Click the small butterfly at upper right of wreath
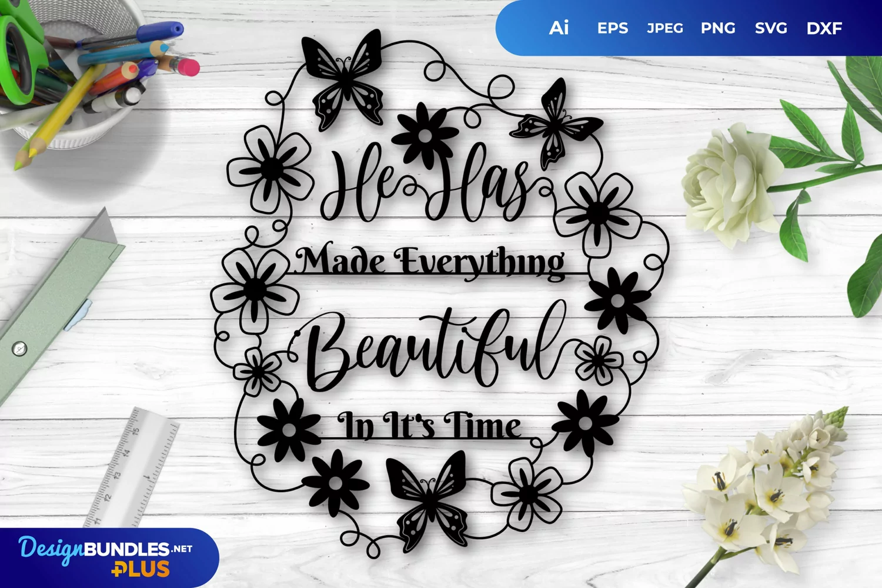 pos(555,125)
